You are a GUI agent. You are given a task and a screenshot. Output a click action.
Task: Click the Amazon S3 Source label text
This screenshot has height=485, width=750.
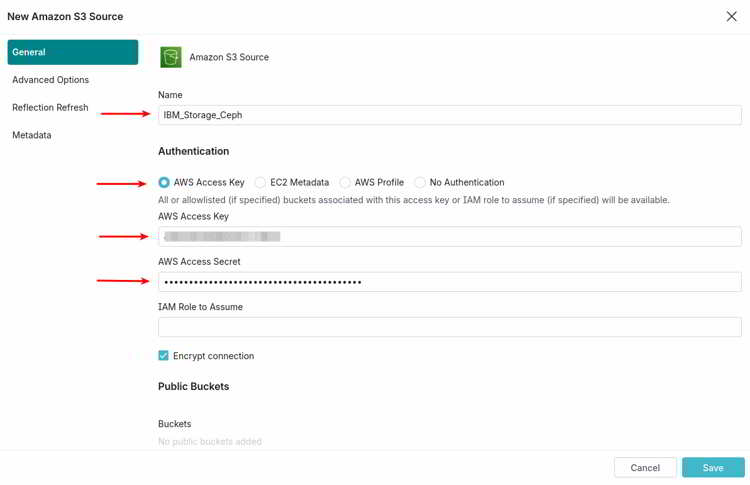(229, 57)
